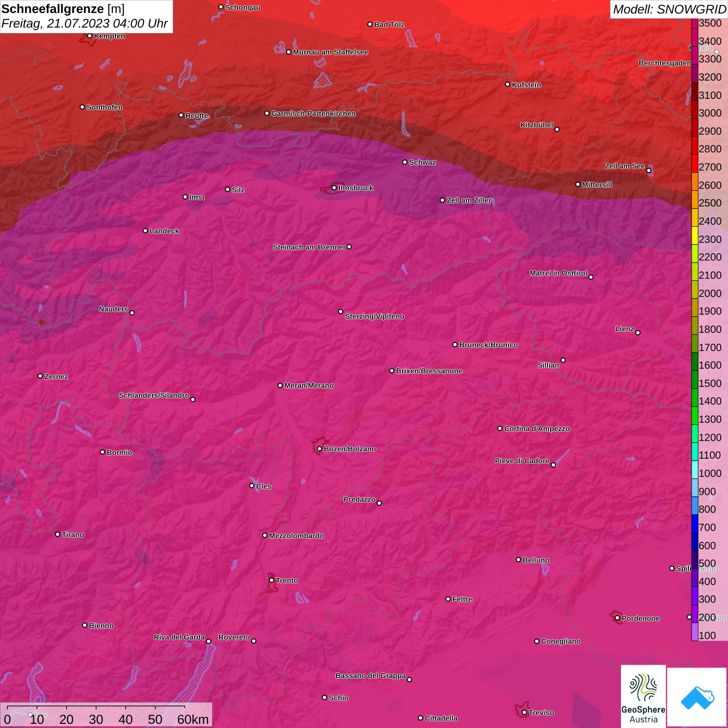This screenshot has height=728, width=728.
Task: Click the GeoSphere Austria logo
Action: pos(643,696)
